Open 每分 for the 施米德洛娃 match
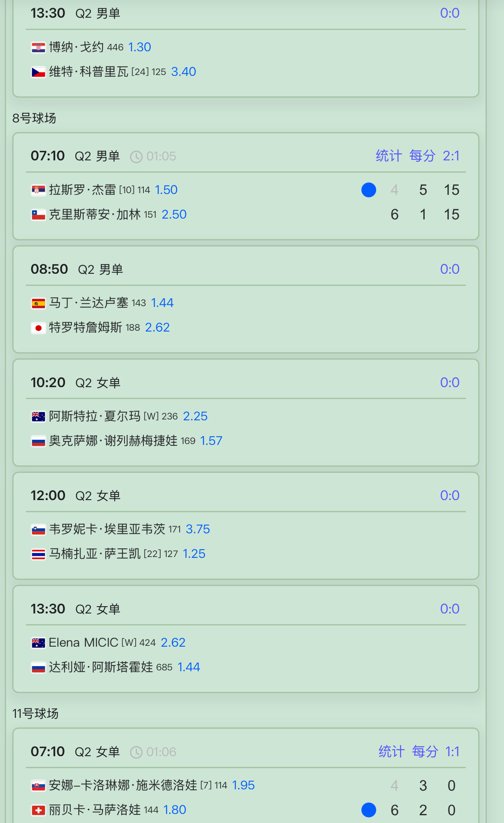504x823 pixels. [425, 751]
